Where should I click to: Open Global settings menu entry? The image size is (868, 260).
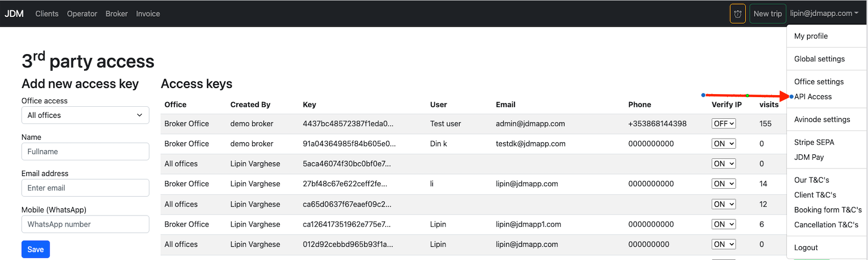(819, 59)
